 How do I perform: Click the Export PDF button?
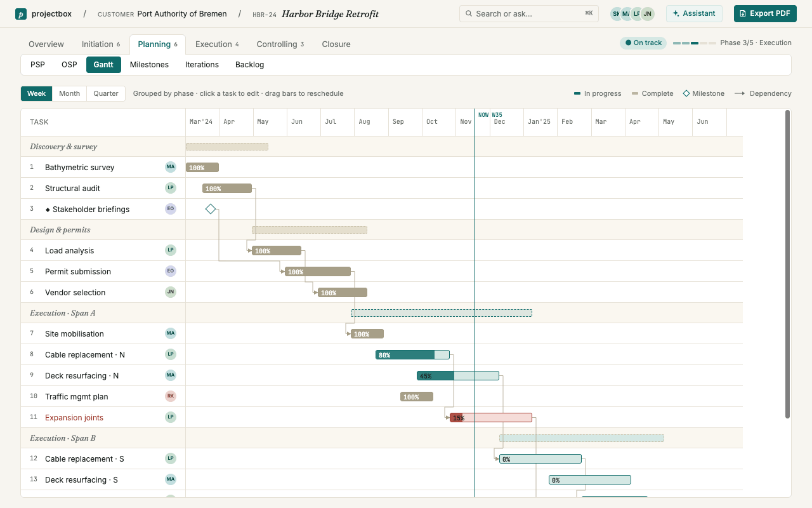click(x=765, y=13)
